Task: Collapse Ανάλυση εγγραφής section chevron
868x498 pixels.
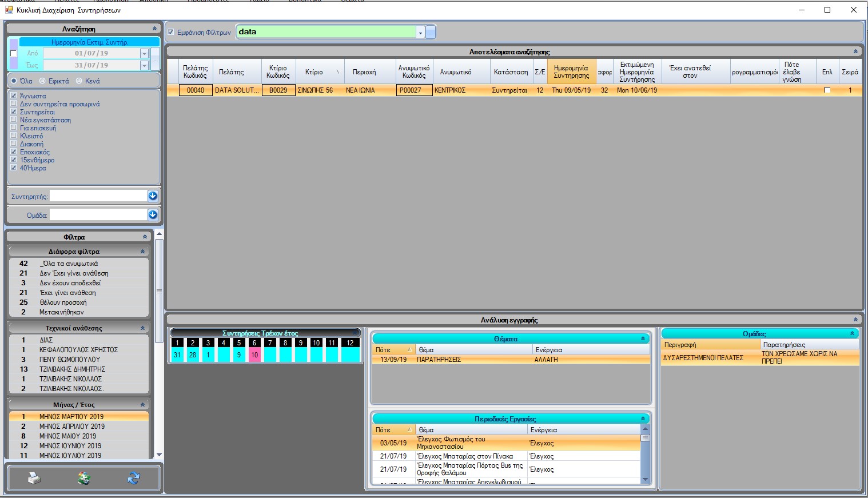Action: coord(855,320)
